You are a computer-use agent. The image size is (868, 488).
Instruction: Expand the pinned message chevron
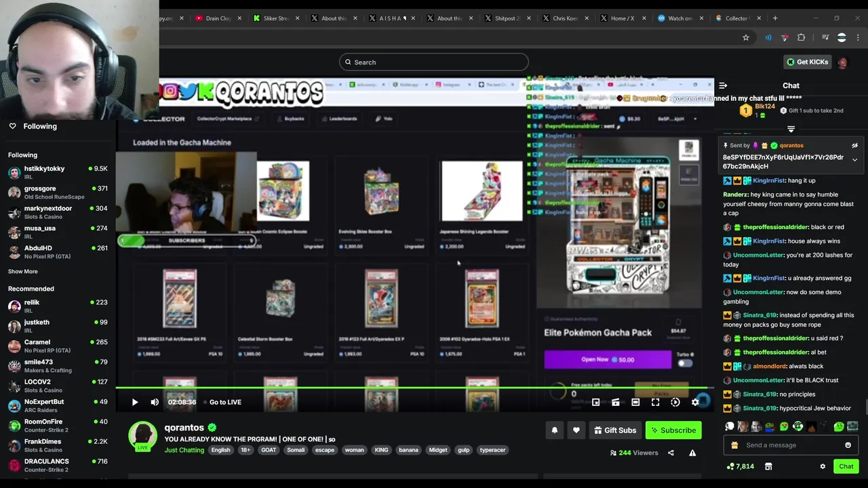[x=854, y=160]
